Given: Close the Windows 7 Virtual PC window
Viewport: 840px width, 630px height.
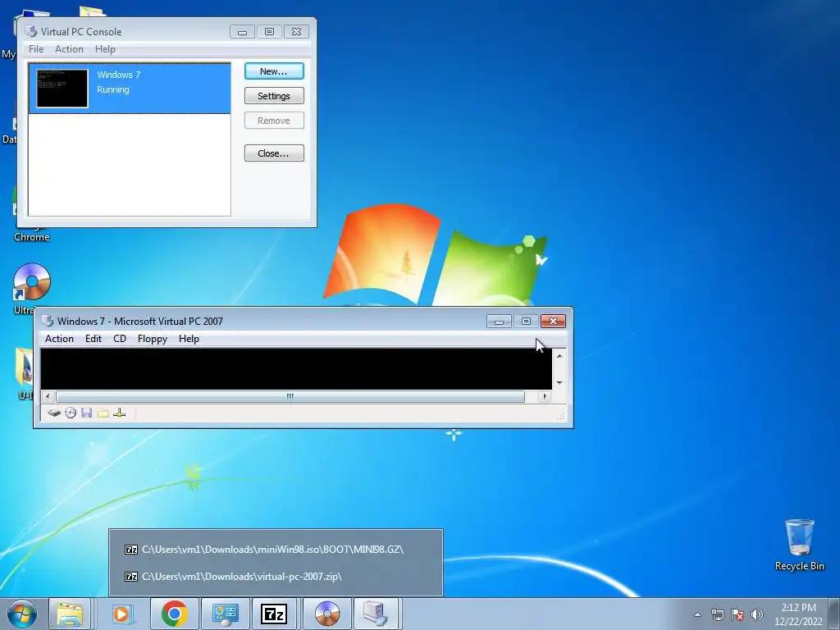Looking at the screenshot, I should 554,321.
